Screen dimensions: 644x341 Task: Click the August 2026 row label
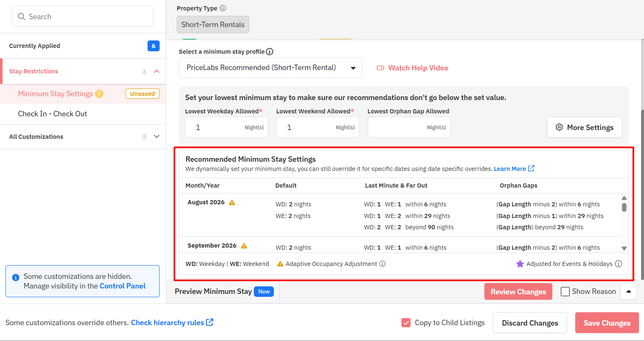pyautogui.click(x=206, y=202)
